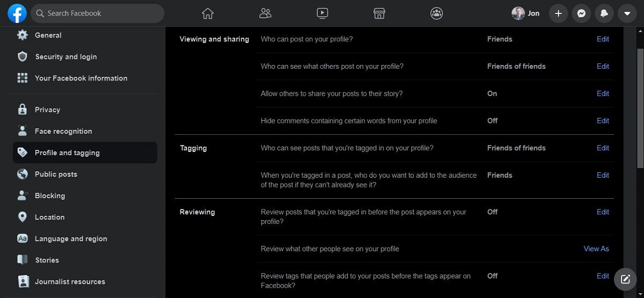Edit who can post on your profile
Image resolution: width=644 pixels, height=298 pixels.
point(603,39)
